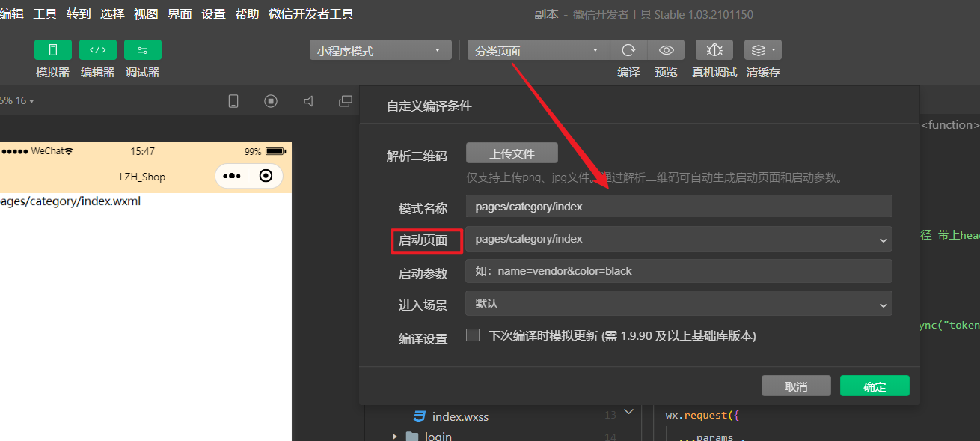Screen dimensions: 980x441
Task: Click the pages/category/index.wxml text in simulator
Action: (70, 201)
